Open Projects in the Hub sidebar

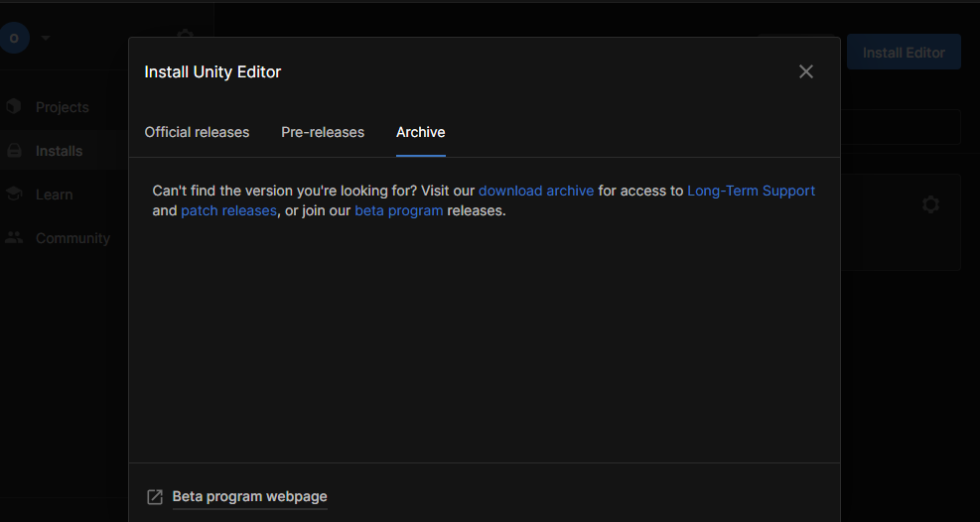click(x=63, y=107)
